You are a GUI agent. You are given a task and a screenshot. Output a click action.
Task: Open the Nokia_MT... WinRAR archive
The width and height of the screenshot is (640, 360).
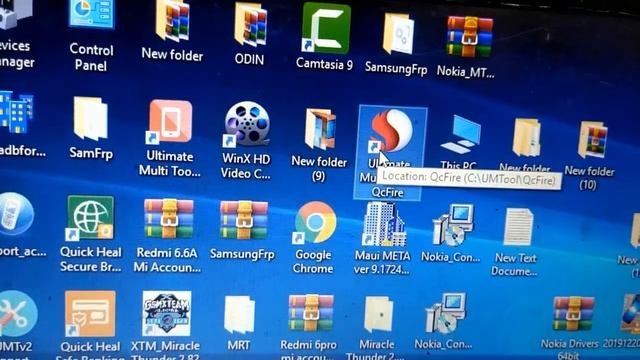click(x=467, y=47)
